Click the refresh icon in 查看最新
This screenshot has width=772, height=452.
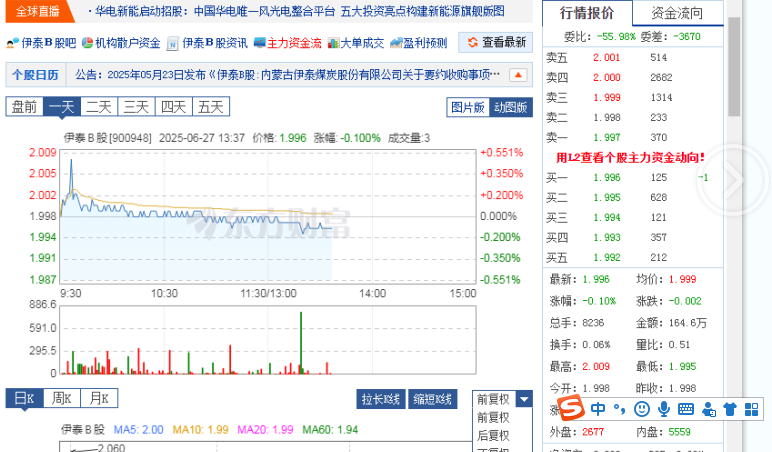click(472, 42)
